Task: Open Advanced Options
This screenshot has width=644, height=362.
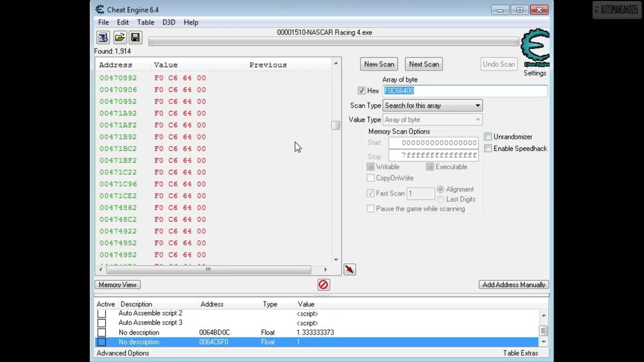Action: (123, 353)
